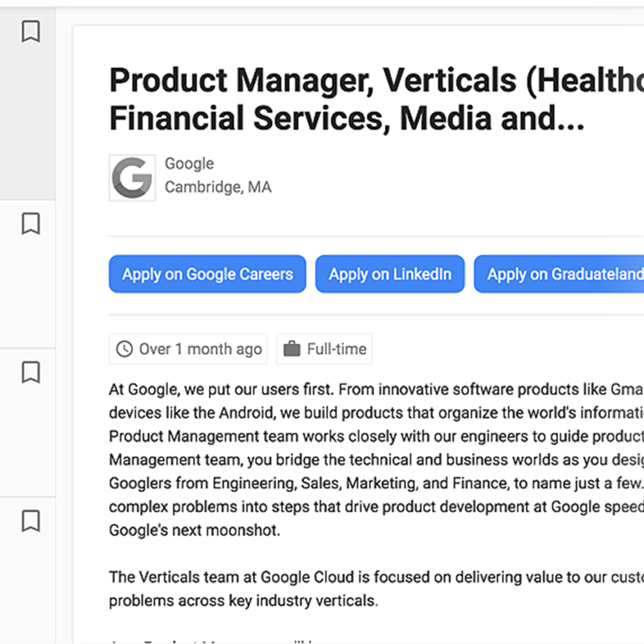Image resolution: width=644 pixels, height=644 pixels.
Task: Click the Financial Services, Media and... heading line
Action: [346, 118]
